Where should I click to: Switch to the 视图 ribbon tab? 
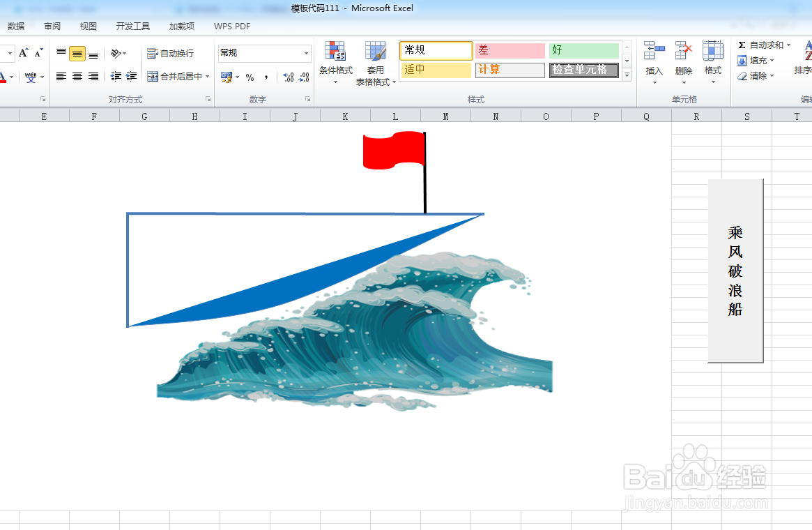[x=88, y=26]
